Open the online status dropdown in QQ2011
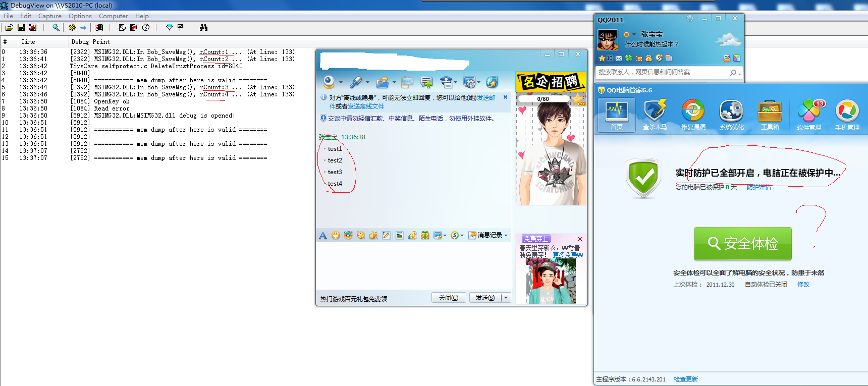 tap(634, 35)
